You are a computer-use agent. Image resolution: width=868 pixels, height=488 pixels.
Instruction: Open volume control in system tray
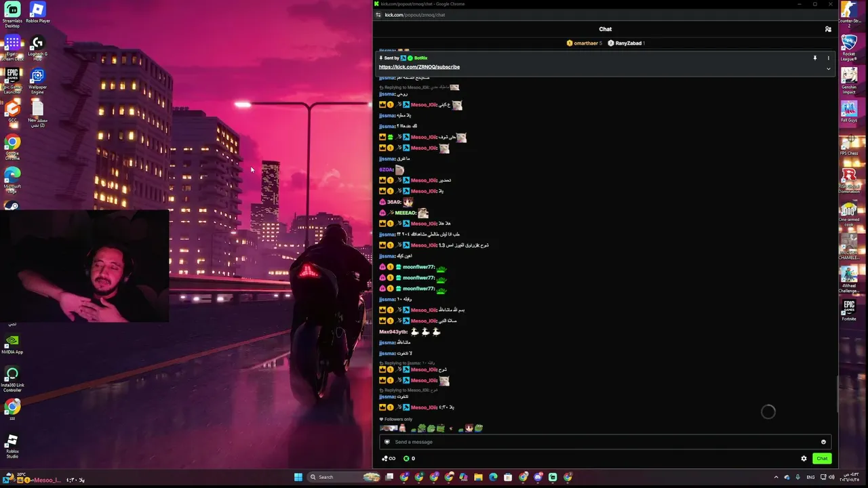point(831,477)
